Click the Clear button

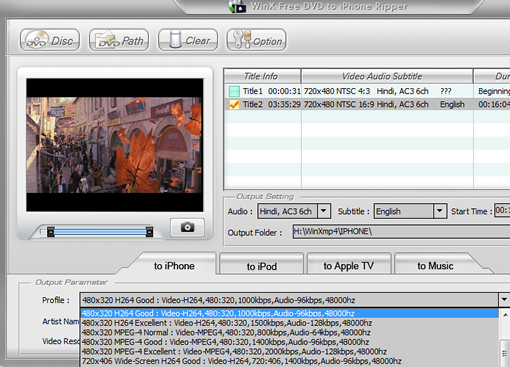coord(188,40)
